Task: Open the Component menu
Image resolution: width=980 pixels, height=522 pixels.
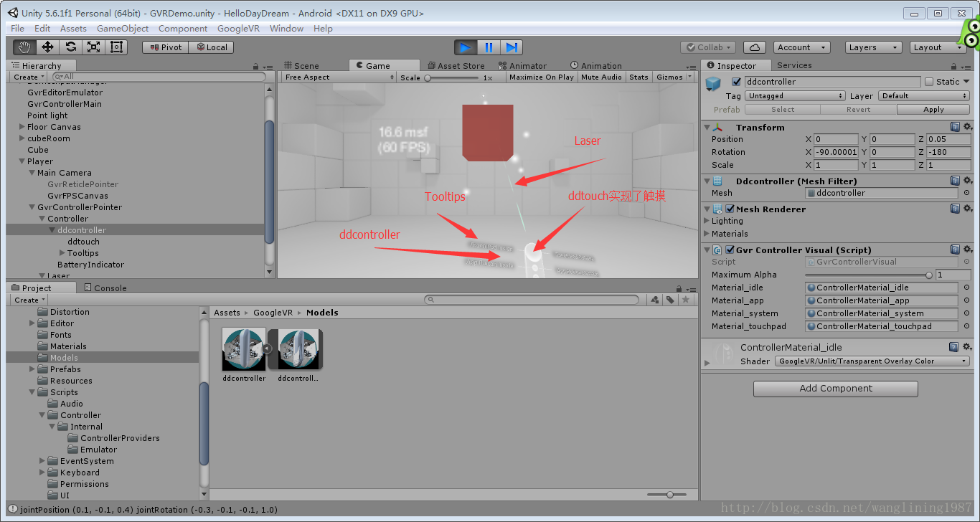Action: tap(183, 29)
